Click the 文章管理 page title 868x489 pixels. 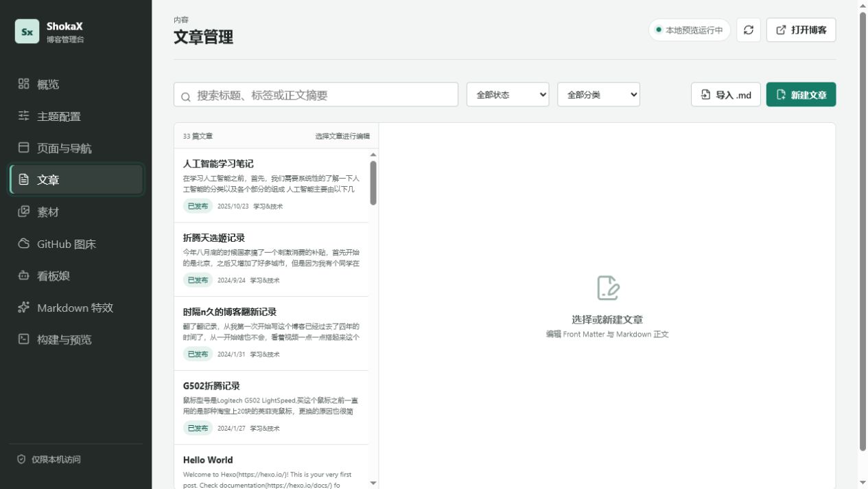tap(203, 37)
